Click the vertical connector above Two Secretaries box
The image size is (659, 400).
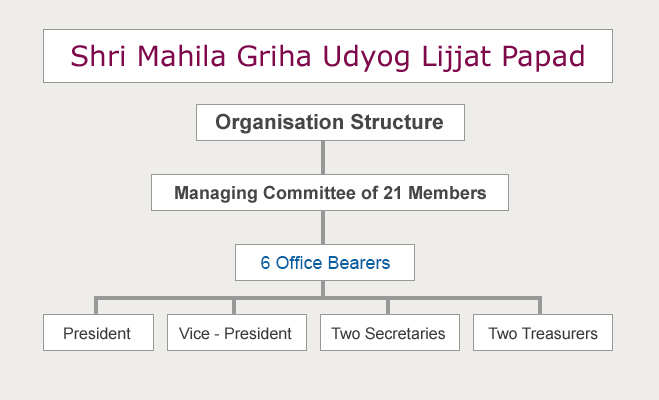387,306
